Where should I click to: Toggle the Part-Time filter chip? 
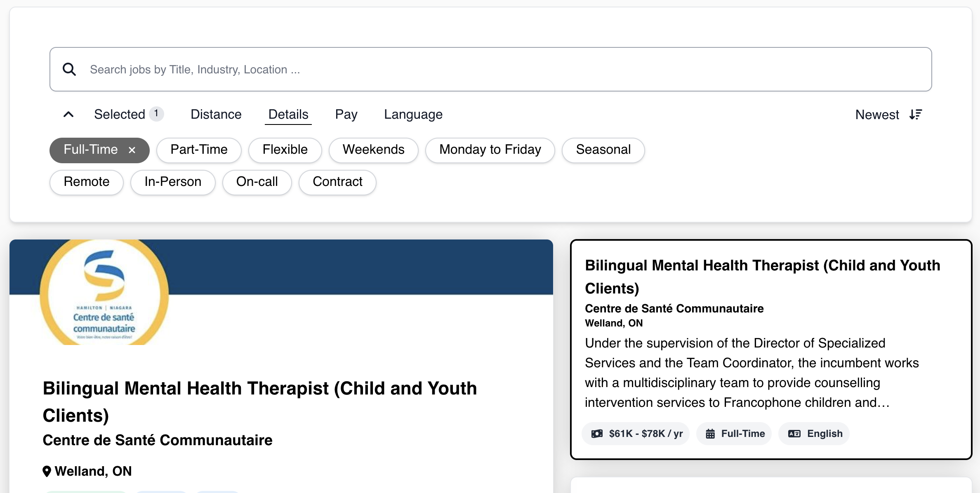[199, 150]
